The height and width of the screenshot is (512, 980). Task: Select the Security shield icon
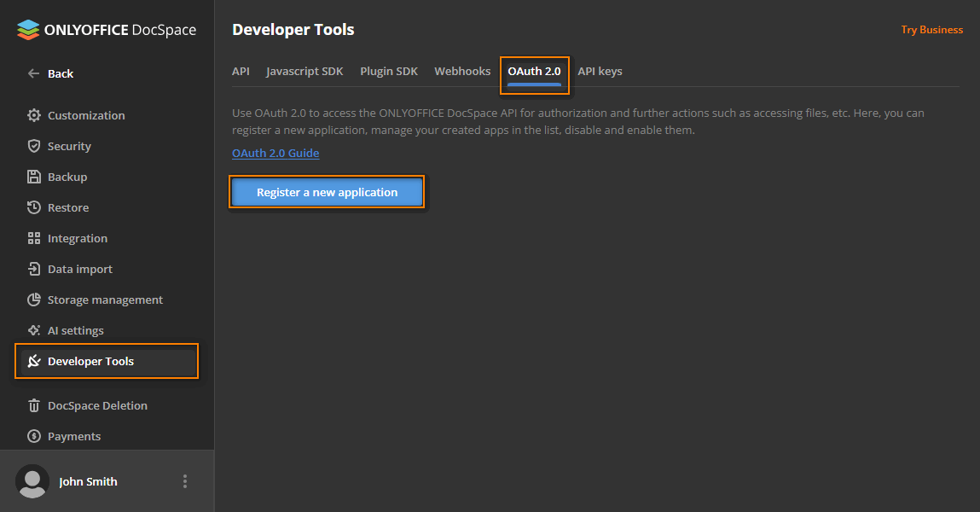point(34,146)
